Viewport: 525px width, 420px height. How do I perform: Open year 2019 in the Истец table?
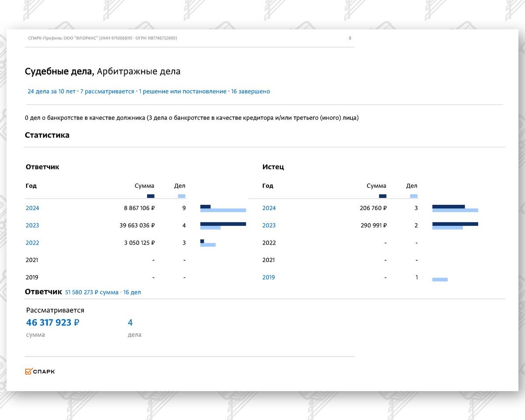pos(269,277)
